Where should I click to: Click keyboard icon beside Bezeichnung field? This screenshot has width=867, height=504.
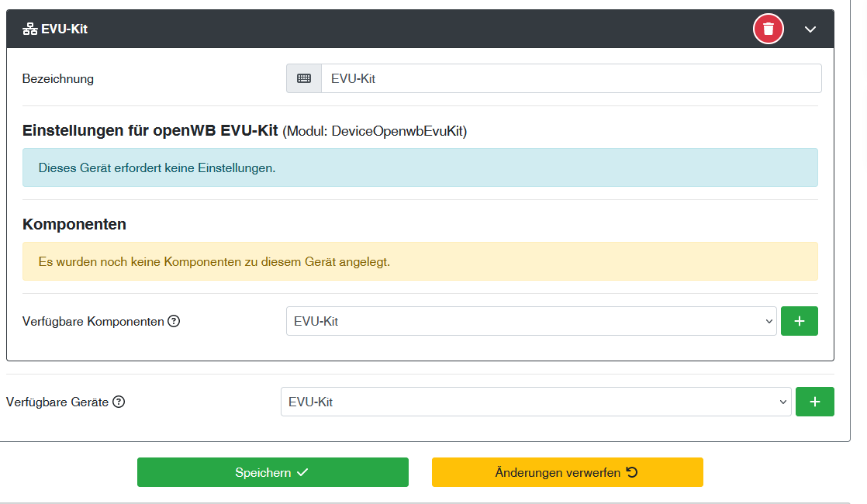point(304,78)
